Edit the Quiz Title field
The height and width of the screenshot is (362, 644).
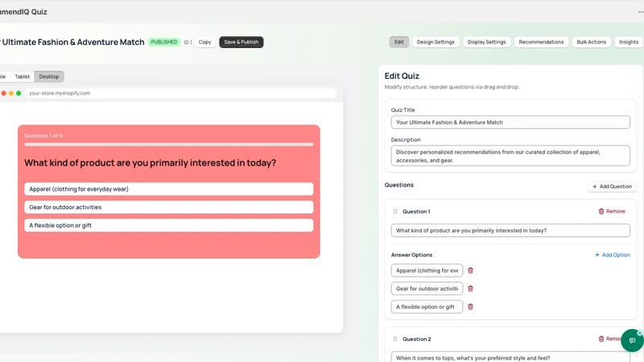coord(510,122)
